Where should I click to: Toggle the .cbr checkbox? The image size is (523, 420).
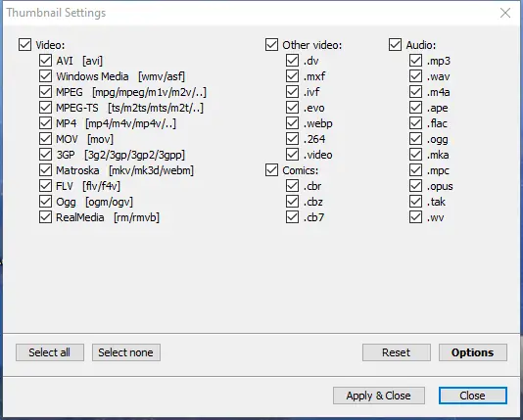click(x=292, y=186)
